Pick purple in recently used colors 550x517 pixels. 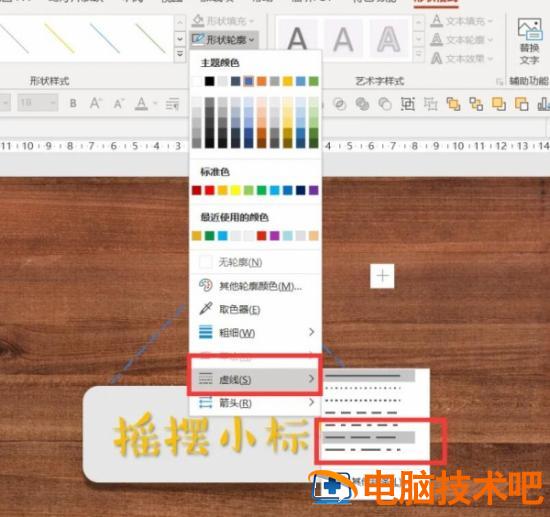coord(275,236)
